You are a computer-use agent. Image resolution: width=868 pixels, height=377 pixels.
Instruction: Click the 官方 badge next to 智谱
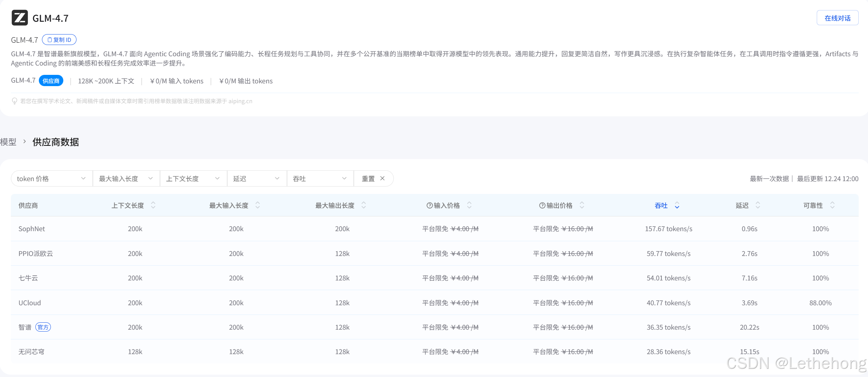pyautogui.click(x=43, y=327)
